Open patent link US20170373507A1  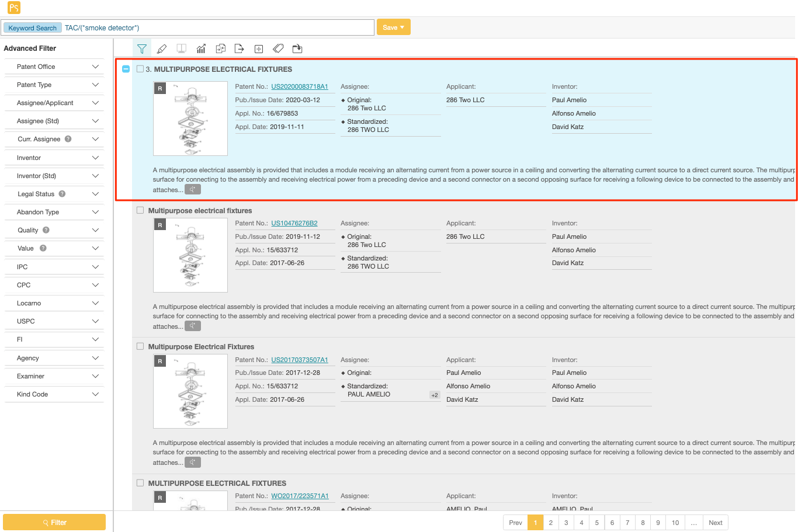coord(300,360)
